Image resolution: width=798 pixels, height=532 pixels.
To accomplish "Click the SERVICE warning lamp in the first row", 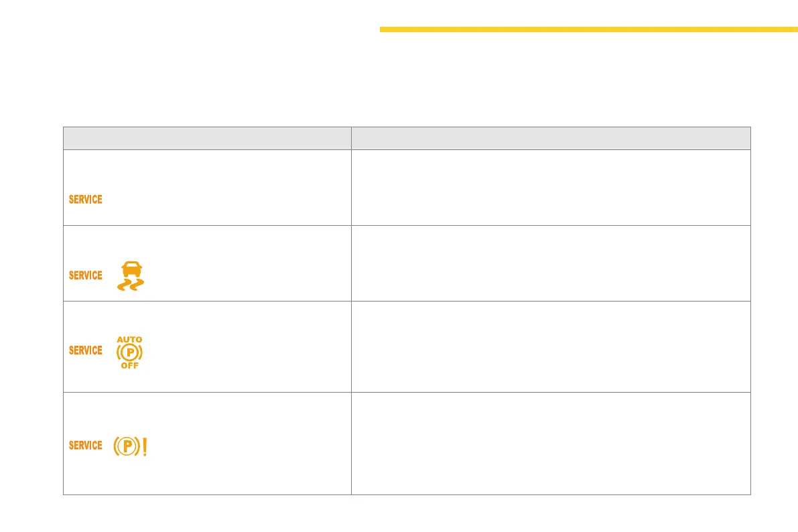I will (x=86, y=200).
